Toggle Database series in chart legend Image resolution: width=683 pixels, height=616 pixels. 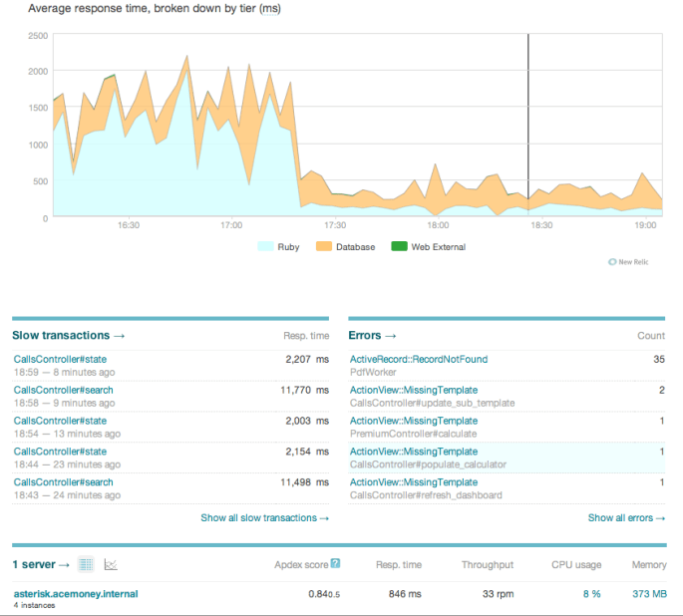345,246
